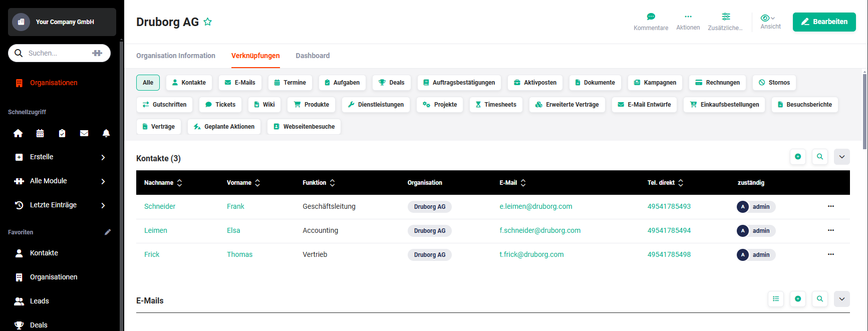Go to home quick-access icon
The image size is (868, 331).
pos(18,133)
